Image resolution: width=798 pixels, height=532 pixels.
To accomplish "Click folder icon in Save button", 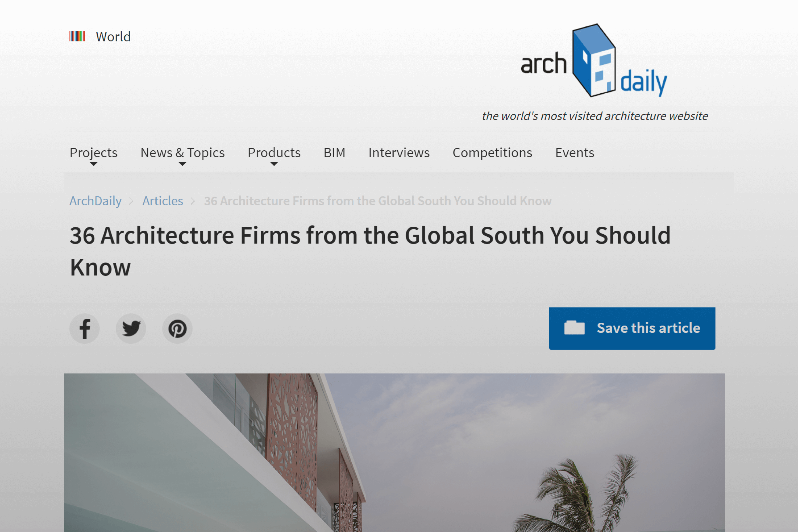I will [574, 328].
